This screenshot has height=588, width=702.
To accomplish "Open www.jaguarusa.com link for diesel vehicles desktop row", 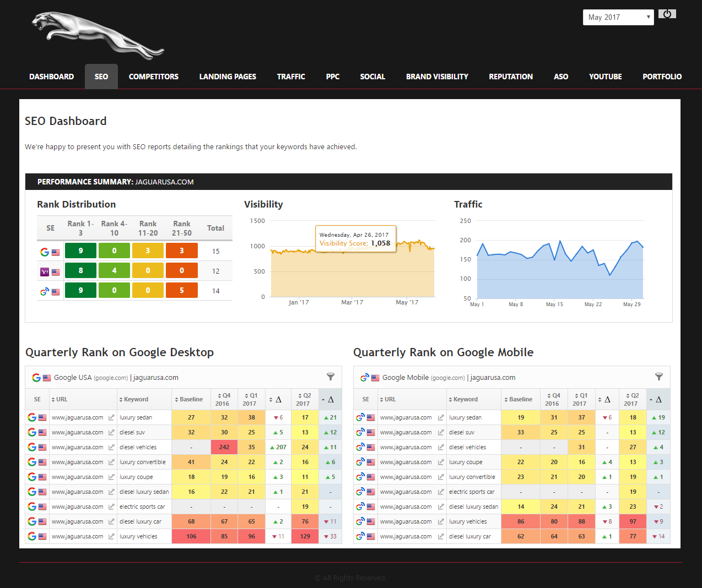I will [x=77, y=448].
